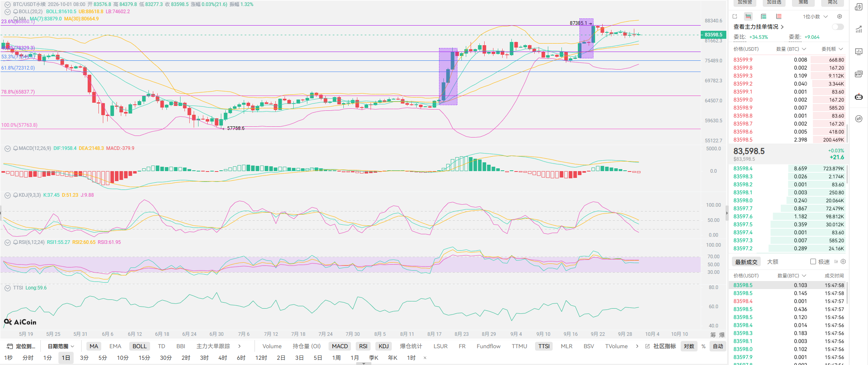This screenshot has width=868, height=365.
Task: Open the robot assistant sidebar icon
Action: click(x=859, y=96)
